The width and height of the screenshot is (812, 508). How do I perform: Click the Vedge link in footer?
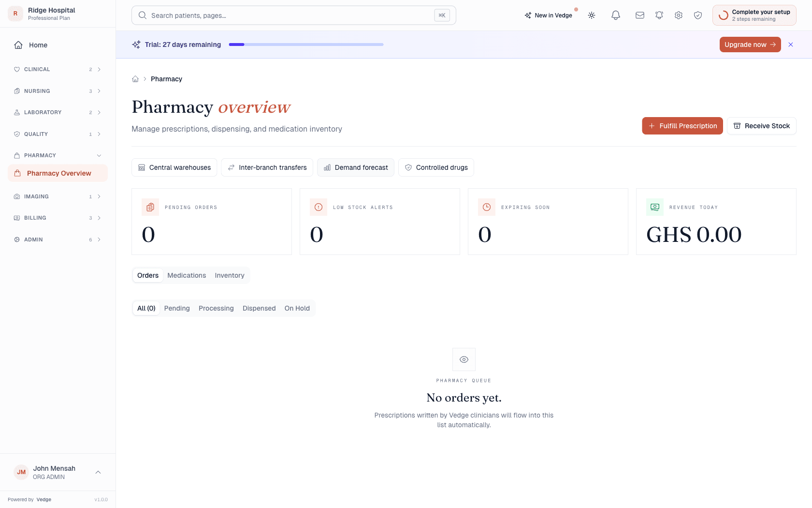[44, 500]
